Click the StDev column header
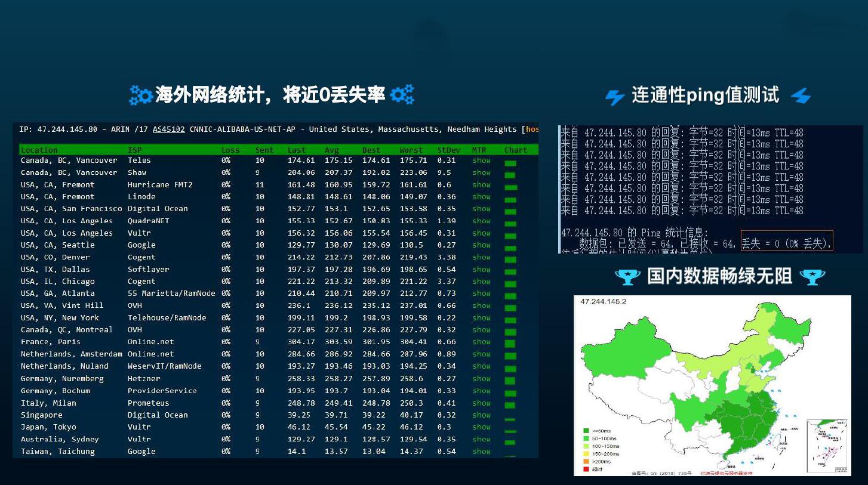868x485 pixels. pyautogui.click(x=448, y=150)
